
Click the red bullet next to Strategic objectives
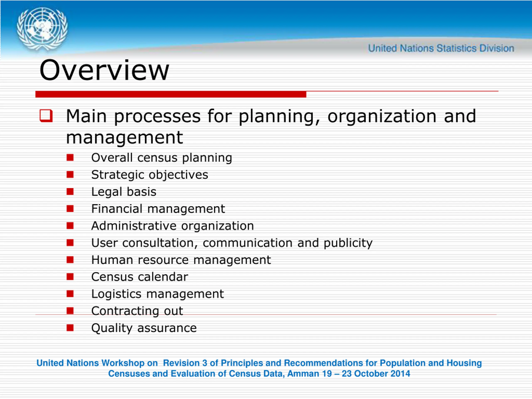(x=70, y=175)
